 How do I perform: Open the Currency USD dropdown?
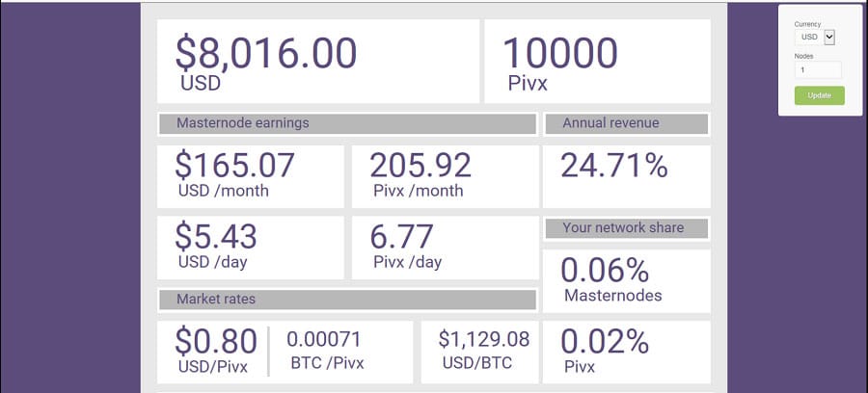(x=815, y=38)
